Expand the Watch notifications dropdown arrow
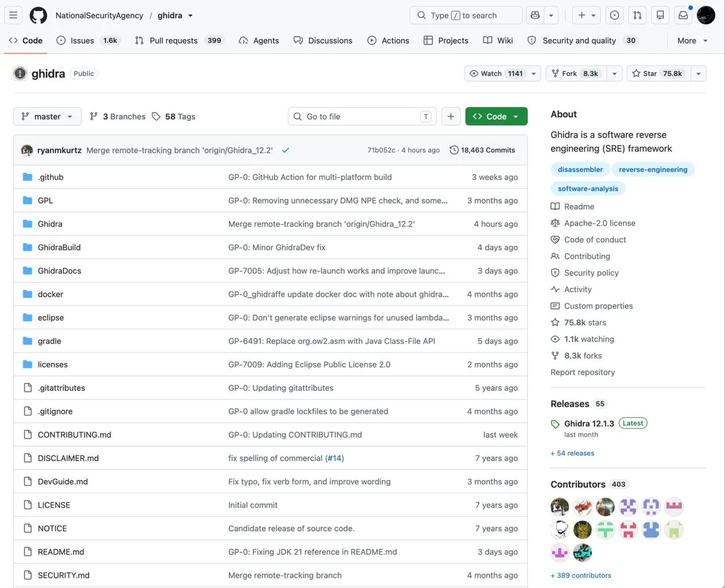 tap(534, 74)
